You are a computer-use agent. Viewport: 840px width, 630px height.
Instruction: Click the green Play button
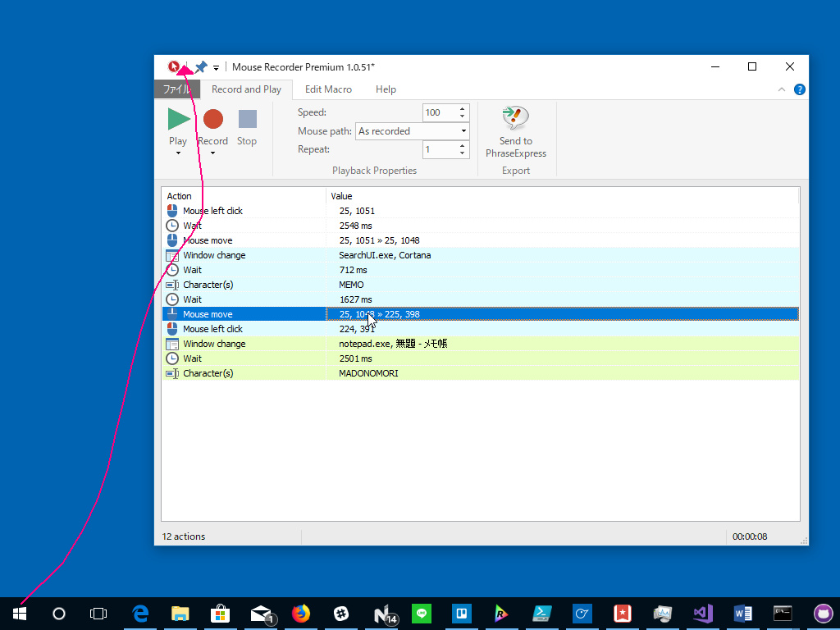[178, 120]
